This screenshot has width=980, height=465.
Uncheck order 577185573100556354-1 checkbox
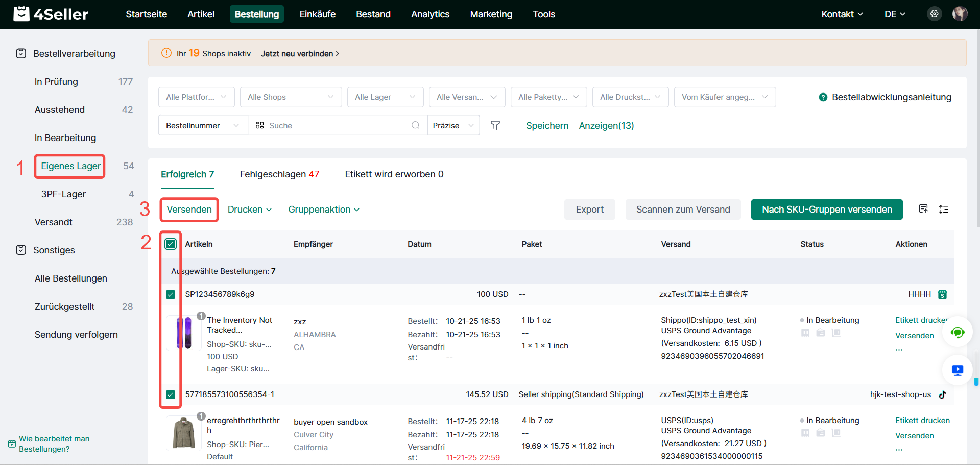pos(171,394)
